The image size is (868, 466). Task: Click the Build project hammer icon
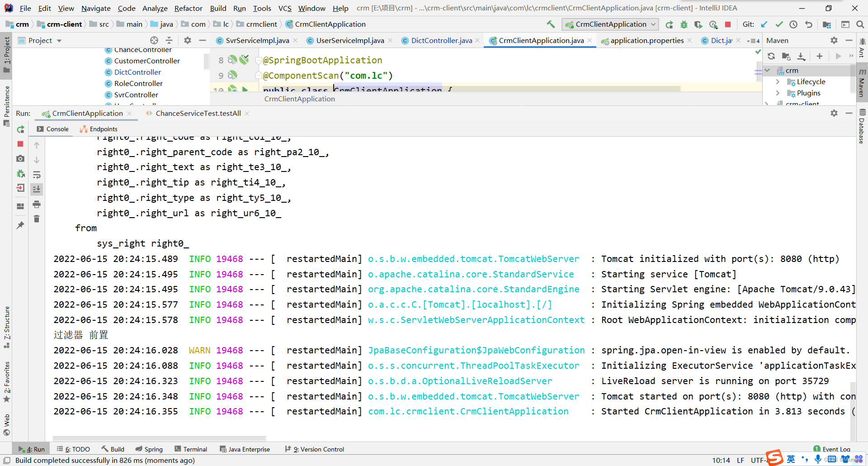(x=551, y=24)
